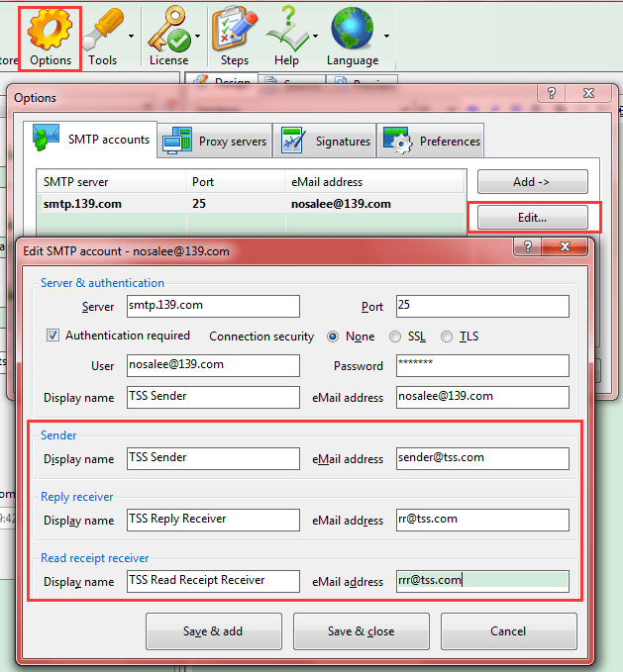The height and width of the screenshot is (672, 623).
Task: Focus the Read receipt receiver Display name field
Action: tap(213, 581)
